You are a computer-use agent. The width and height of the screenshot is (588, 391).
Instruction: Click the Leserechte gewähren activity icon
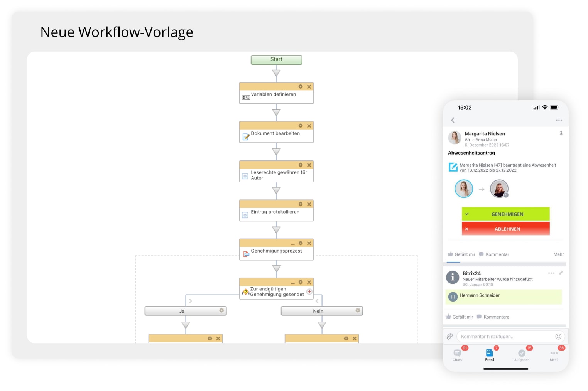(245, 176)
